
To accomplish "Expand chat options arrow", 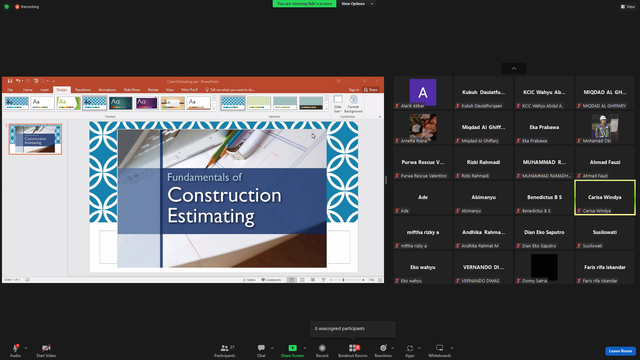I will [272, 348].
